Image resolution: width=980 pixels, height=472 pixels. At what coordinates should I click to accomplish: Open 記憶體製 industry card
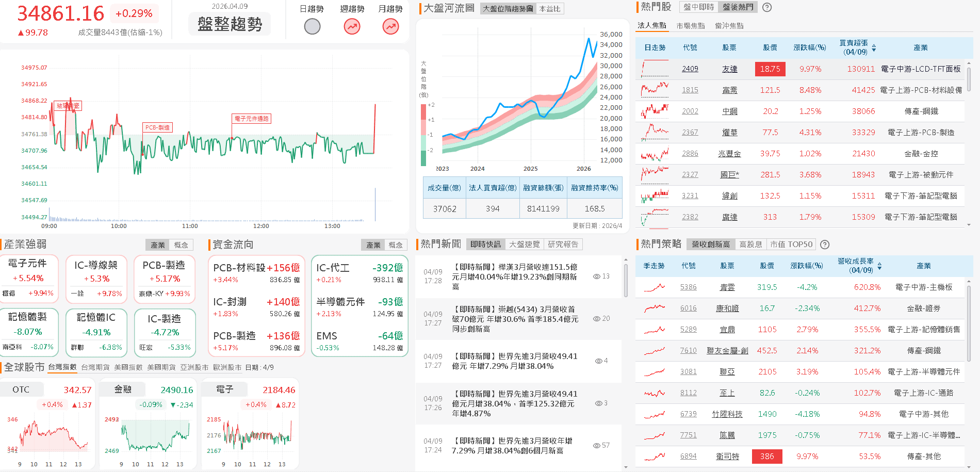(x=28, y=333)
